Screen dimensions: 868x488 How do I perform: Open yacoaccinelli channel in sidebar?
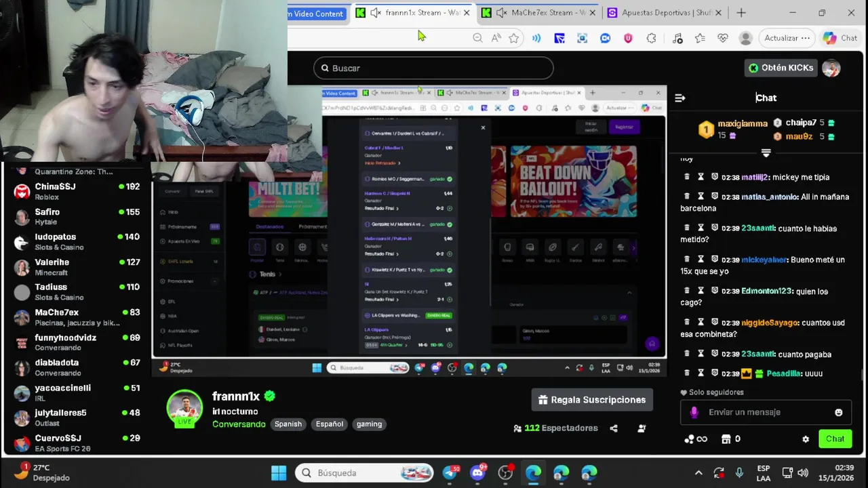(77, 392)
